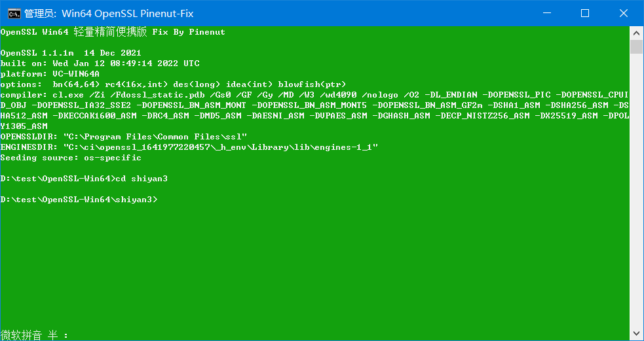This screenshot has height=341, width=644.
Task: Minimize the OpenSSL console window
Action: (546, 13)
